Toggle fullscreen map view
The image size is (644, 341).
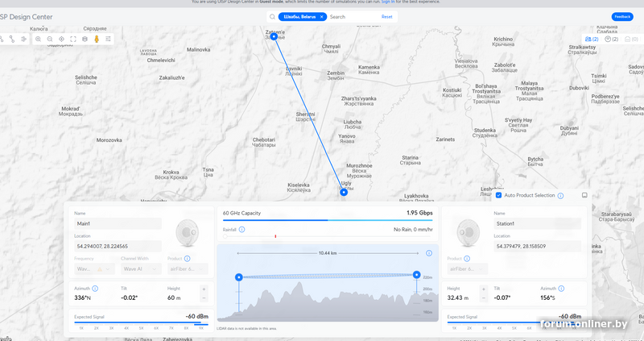coord(73,39)
